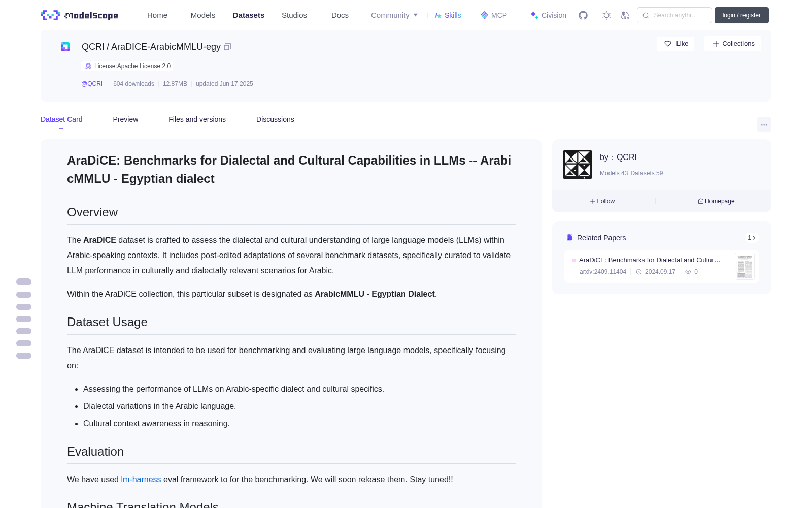This screenshot has height=508, width=812.
Task: Open the AraDiCE related paper link
Action: (x=650, y=260)
